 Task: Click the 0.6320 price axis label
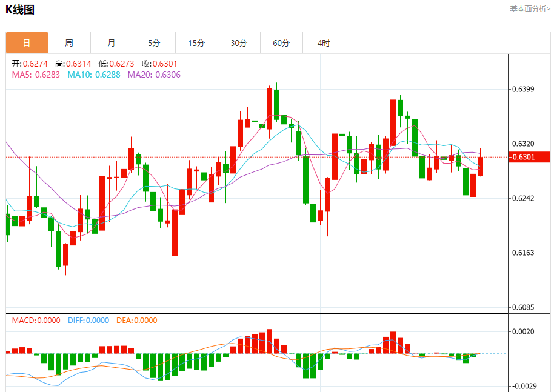point(523,144)
